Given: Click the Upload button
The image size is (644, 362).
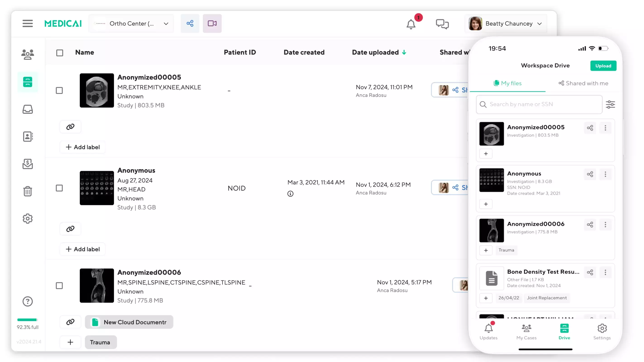Looking at the screenshot, I should [x=603, y=66].
